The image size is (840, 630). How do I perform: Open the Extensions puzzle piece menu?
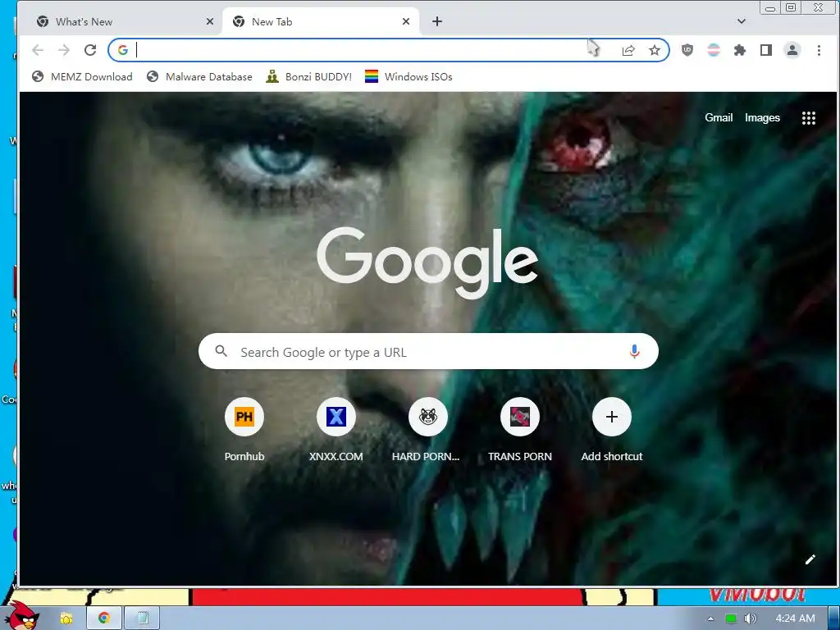click(740, 50)
